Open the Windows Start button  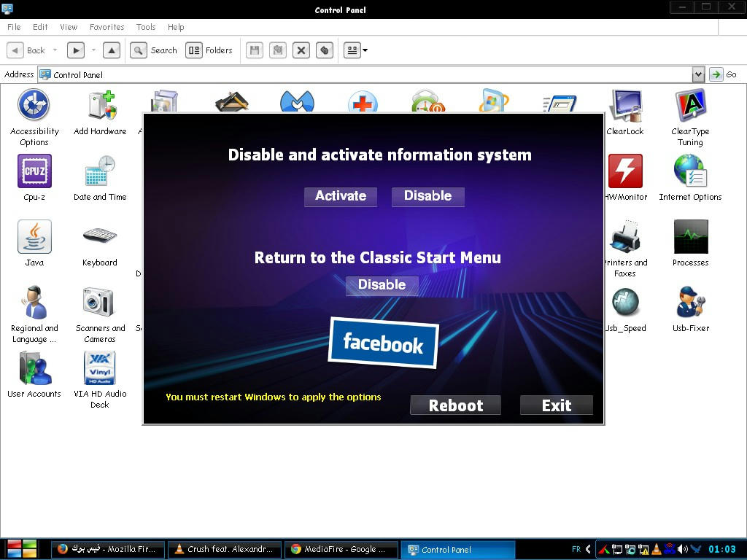[22, 548]
